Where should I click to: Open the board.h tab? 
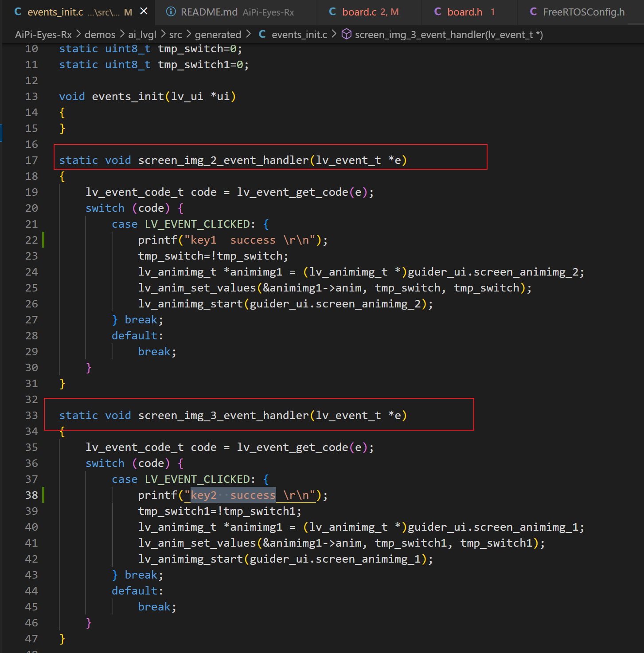(x=469, y=12)
